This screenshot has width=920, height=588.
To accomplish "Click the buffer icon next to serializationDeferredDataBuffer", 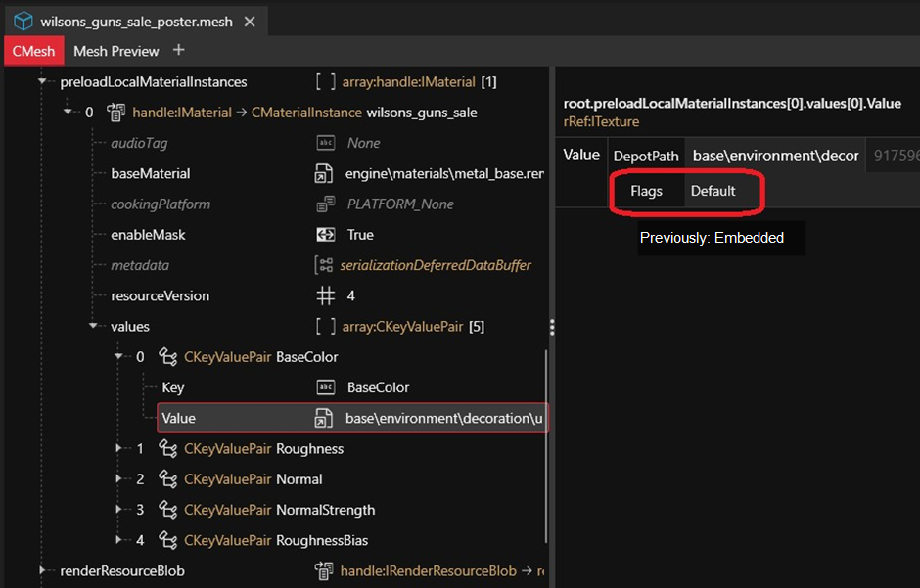I will coord(324,265).
